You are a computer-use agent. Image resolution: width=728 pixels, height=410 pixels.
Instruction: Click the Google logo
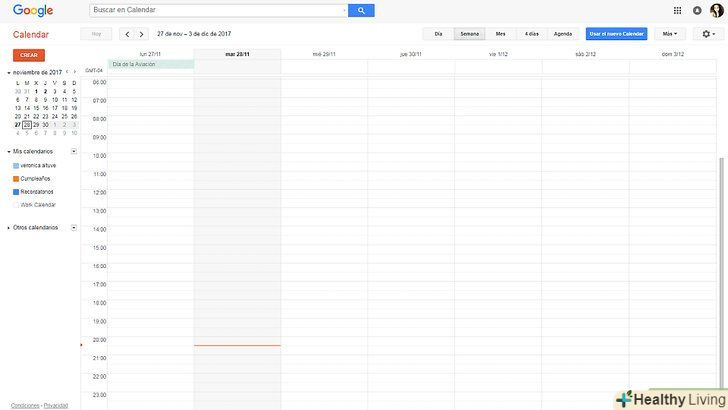[x=33, y=10]
